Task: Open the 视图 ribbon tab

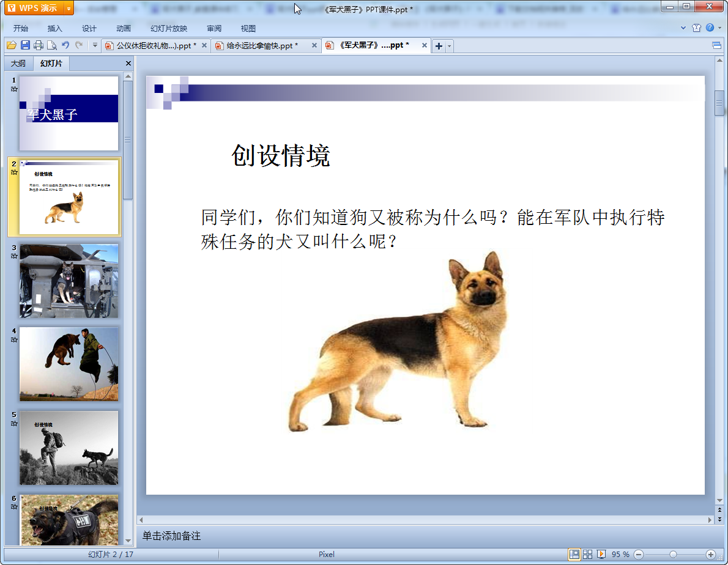Action: pyautogui.click(x=248, y=28)
